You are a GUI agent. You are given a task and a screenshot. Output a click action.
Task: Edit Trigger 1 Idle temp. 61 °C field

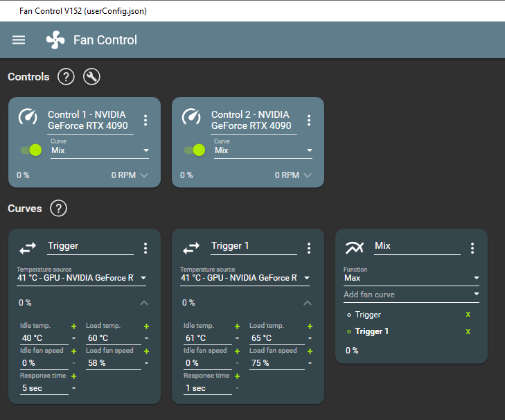(208, 338)
